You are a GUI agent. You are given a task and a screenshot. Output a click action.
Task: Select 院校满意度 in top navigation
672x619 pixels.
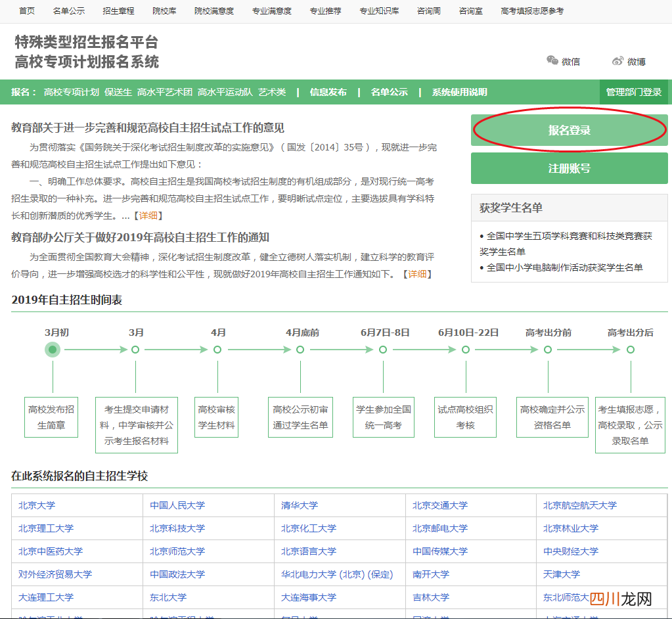pos(214,11)
